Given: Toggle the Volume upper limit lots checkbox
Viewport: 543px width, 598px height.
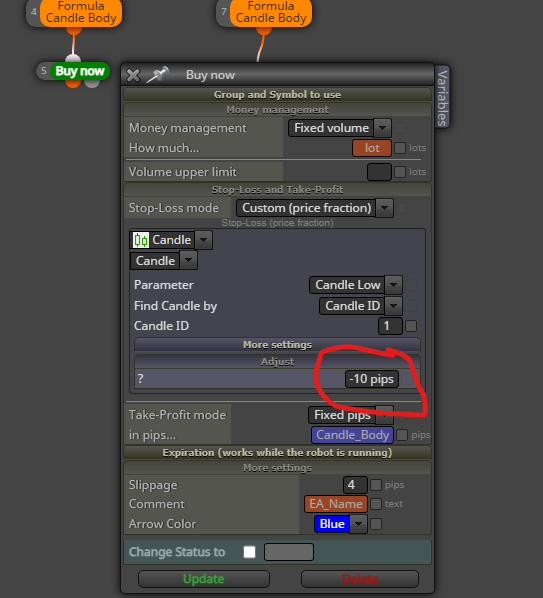Looking at the screenshot, I should [x=400, y=172].
